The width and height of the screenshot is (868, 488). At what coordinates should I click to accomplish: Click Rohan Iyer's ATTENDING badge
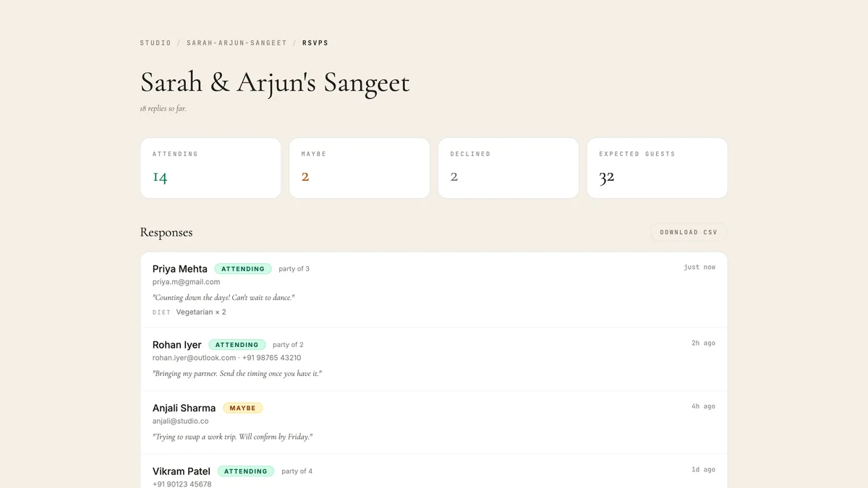pyautogui.click(x=237, y=345)
